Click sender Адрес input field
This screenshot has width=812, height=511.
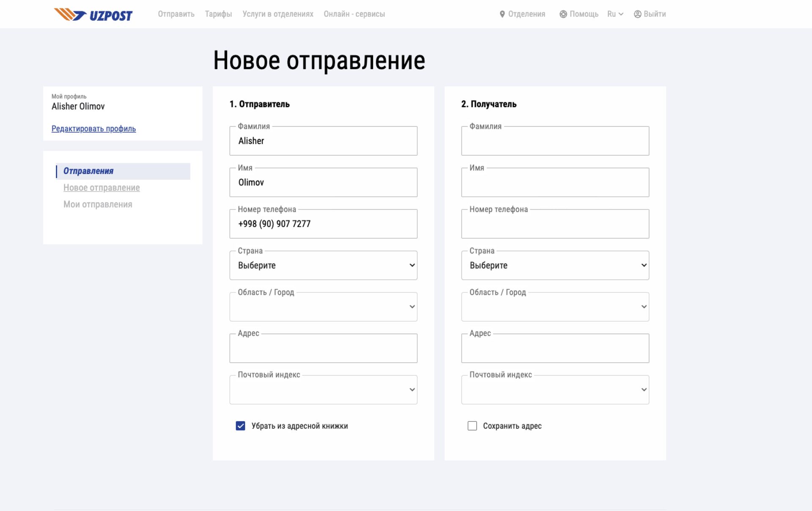(323, 348)
